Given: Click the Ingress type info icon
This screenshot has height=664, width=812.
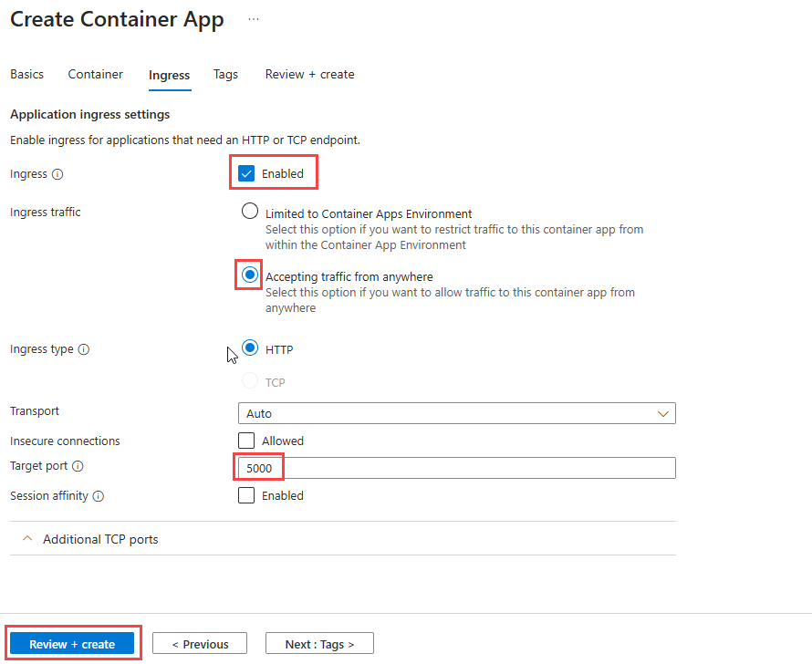Looking at the screenshot, I should click(83, 349).
